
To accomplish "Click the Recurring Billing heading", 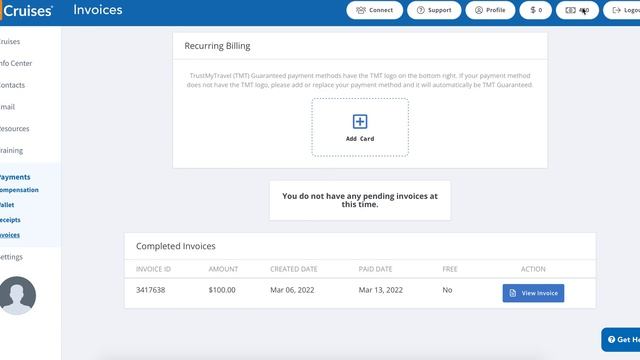I will coord(217,46).
